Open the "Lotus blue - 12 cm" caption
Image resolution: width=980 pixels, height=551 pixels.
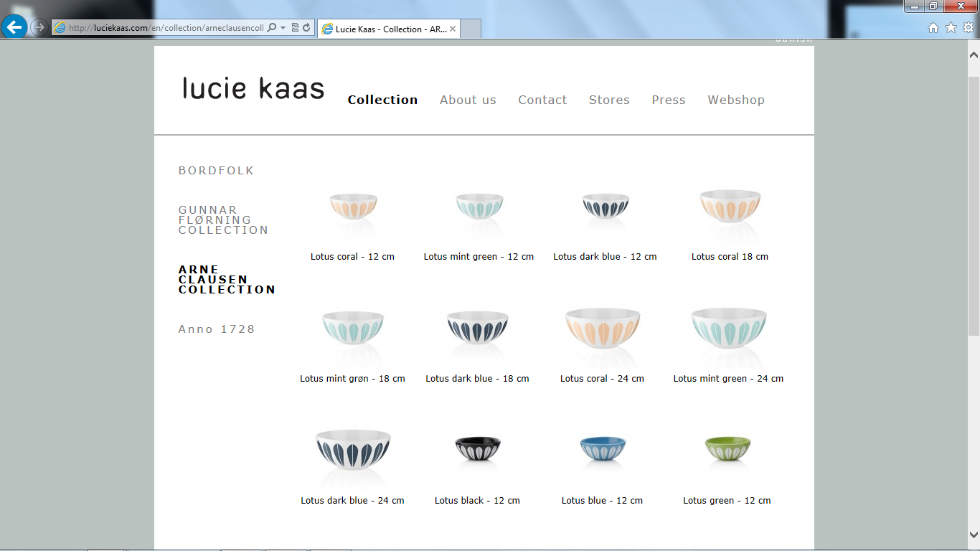tap(602, 501)
